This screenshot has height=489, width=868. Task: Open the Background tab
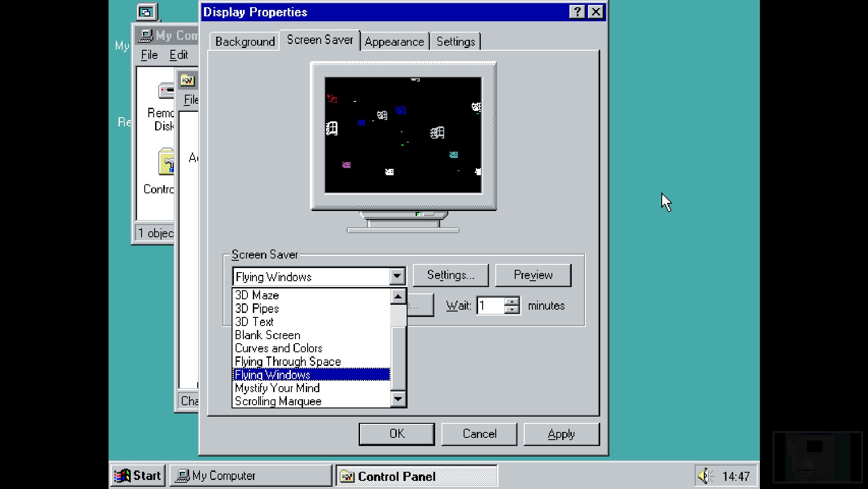(245, 42)
